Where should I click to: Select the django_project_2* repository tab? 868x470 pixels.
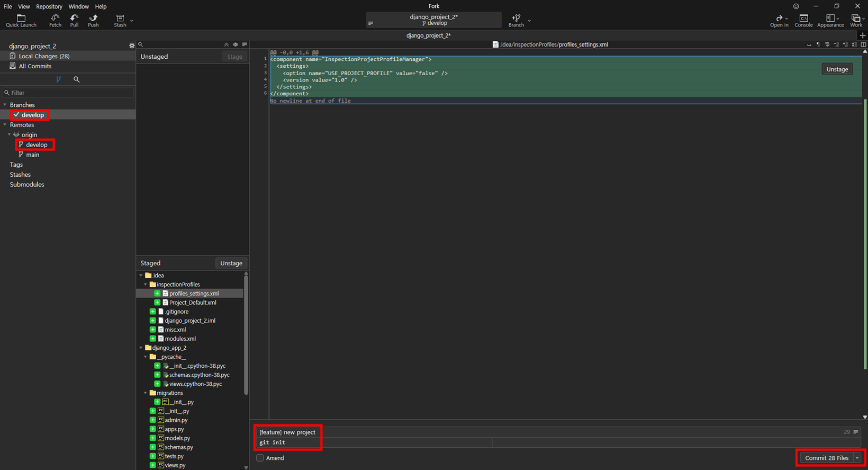coord(429,35)
